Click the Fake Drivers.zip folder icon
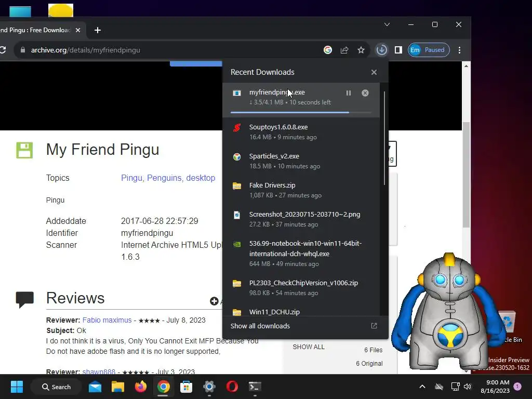 [237, 185]
